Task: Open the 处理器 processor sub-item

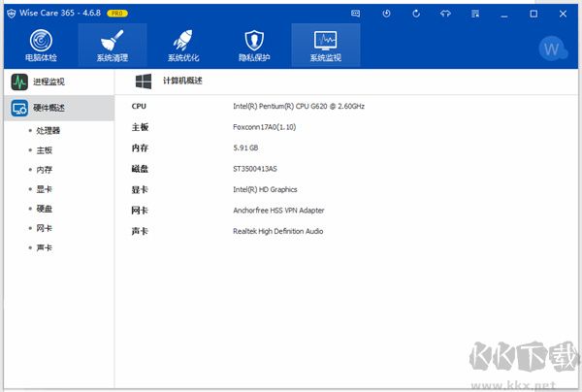Action: (48, 130)
